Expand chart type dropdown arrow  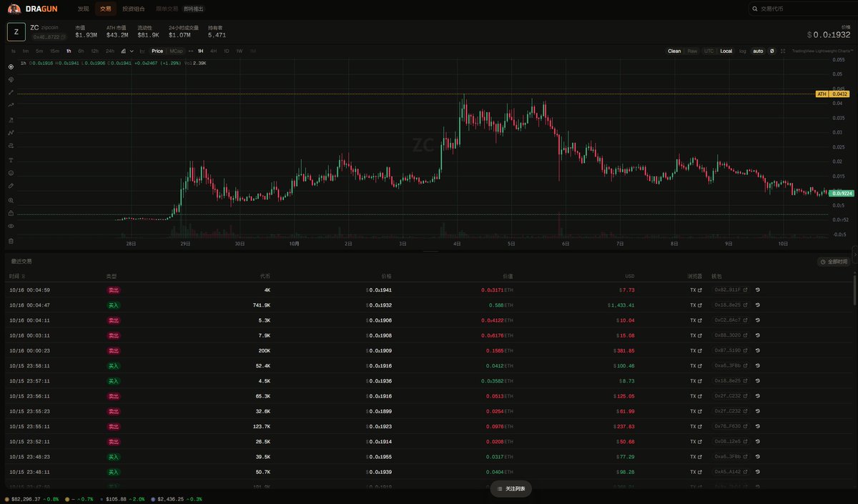(132, 51)
